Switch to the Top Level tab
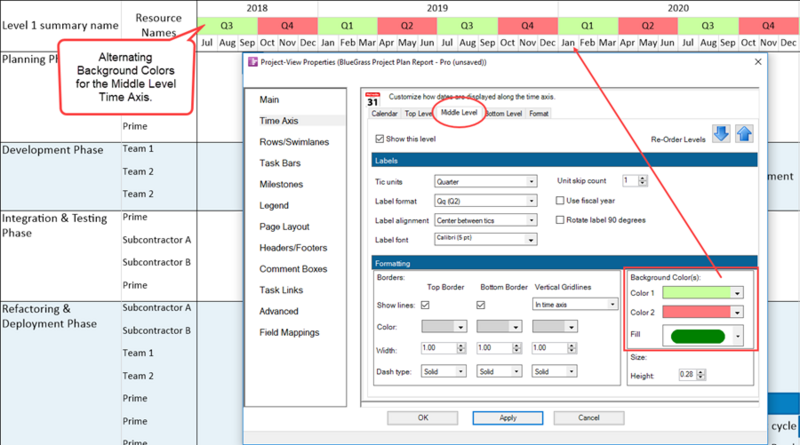This screenshot has width=800, height=445. (x=418, y=113)
